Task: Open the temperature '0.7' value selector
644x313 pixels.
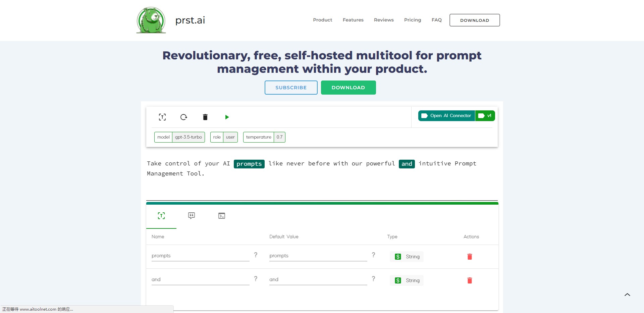Action: [x=279, y=137]
